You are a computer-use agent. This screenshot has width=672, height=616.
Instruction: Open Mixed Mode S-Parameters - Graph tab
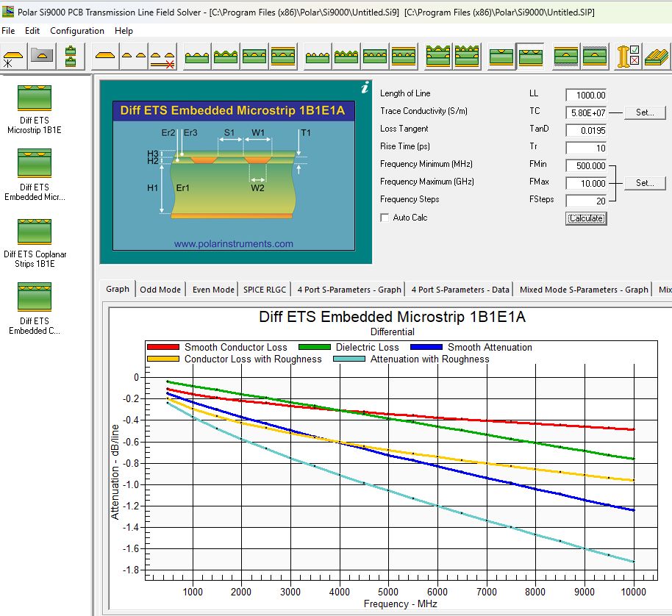[x=584, y=290]
